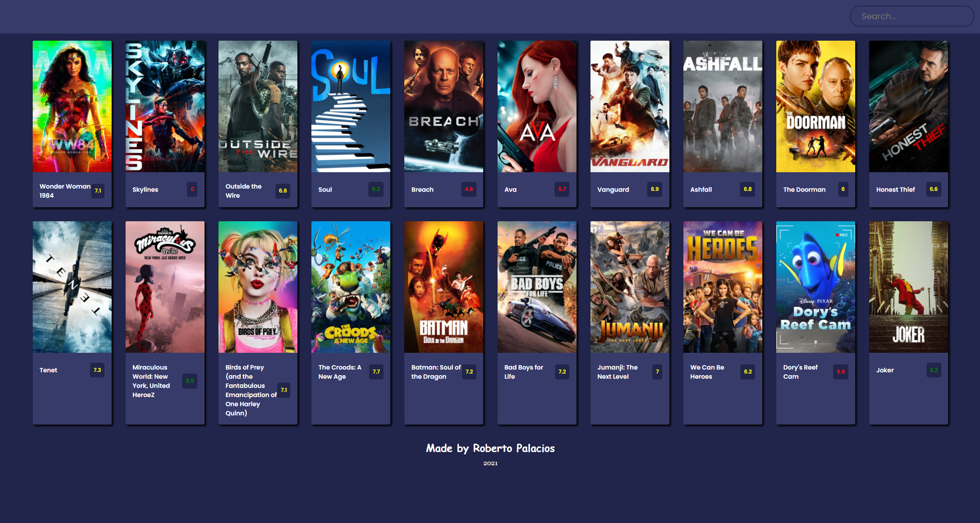Click the Tenet poster image
980x523 pixels.
point(72,287)
